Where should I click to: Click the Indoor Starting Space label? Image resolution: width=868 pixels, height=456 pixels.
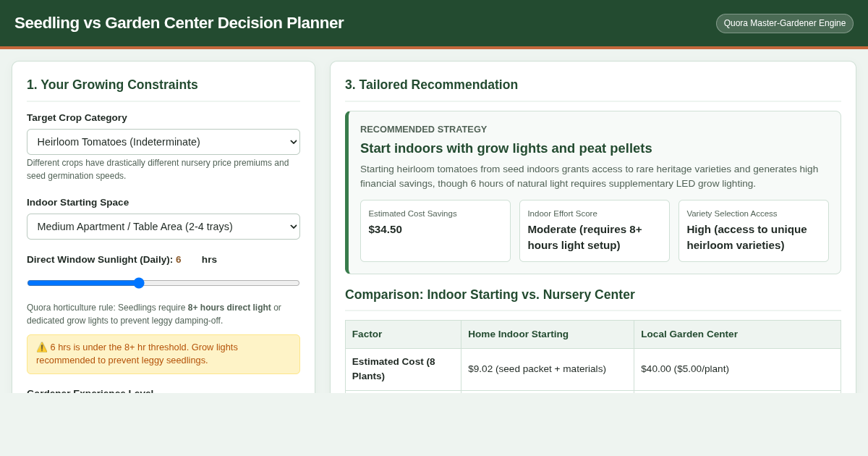(77, 203)
